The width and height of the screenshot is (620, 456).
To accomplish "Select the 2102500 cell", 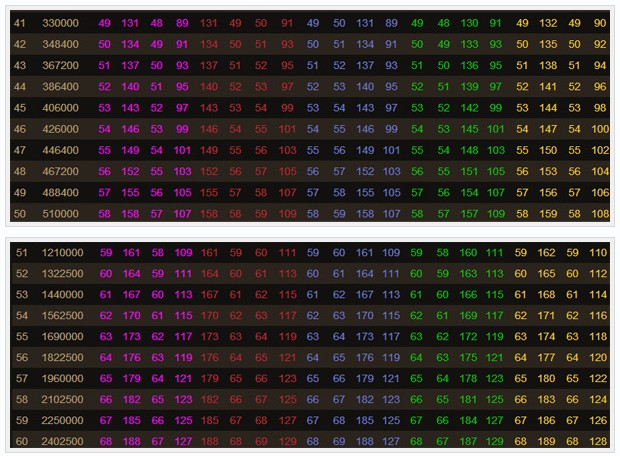I will [62, 399].
